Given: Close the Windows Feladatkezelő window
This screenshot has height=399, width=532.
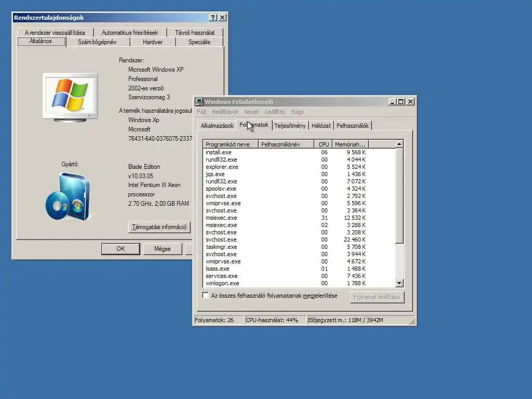Looking at the screenshot, I should click(410, 102).
